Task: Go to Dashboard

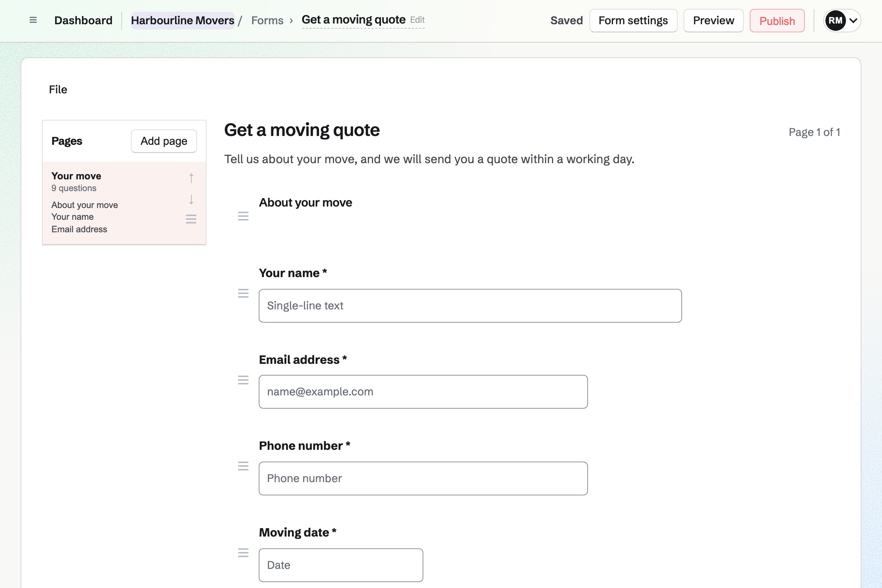Action: point(83,20)
